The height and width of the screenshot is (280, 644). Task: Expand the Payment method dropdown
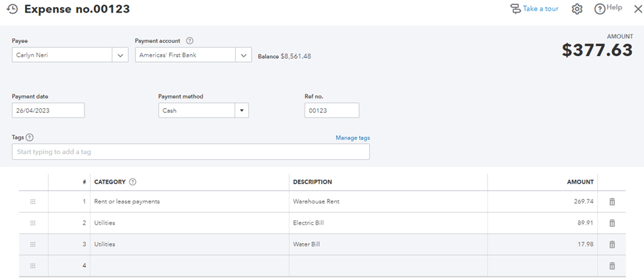point(242,111)
